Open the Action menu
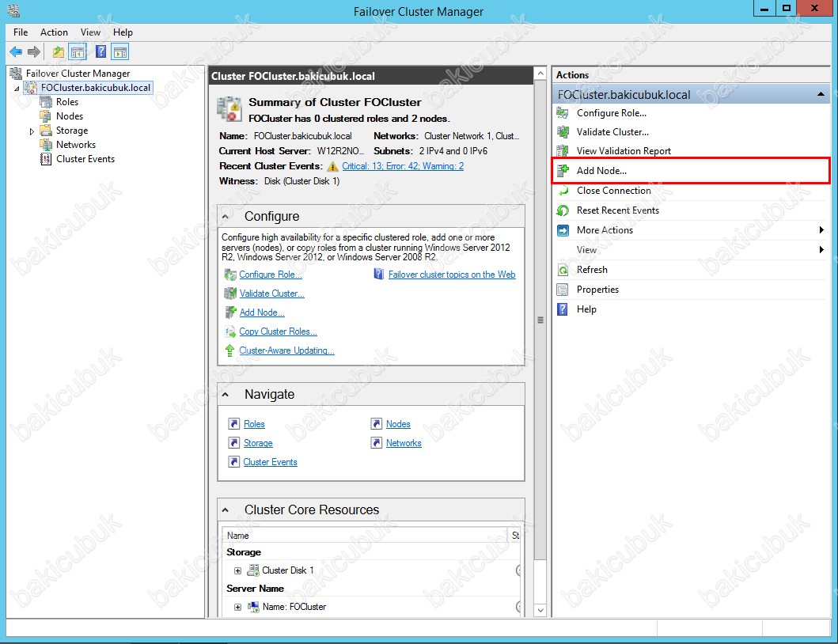Viewport: 838px width, 644px height. (54, 32)
